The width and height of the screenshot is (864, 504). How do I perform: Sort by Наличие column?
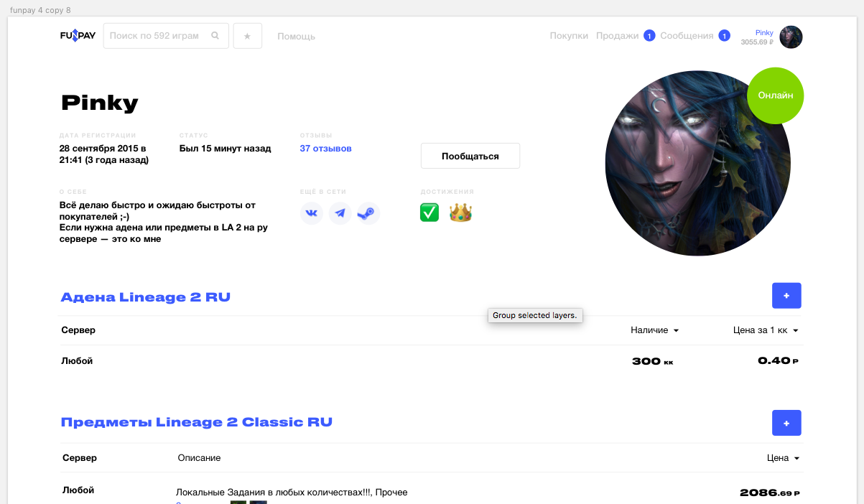click(x=654, y=330)
